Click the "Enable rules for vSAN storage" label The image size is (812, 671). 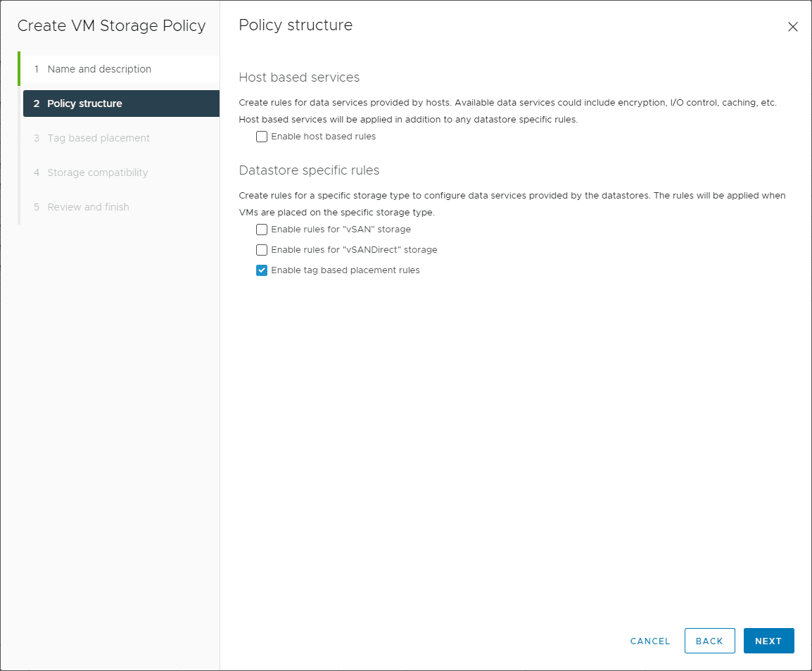(x=341, y=230)
